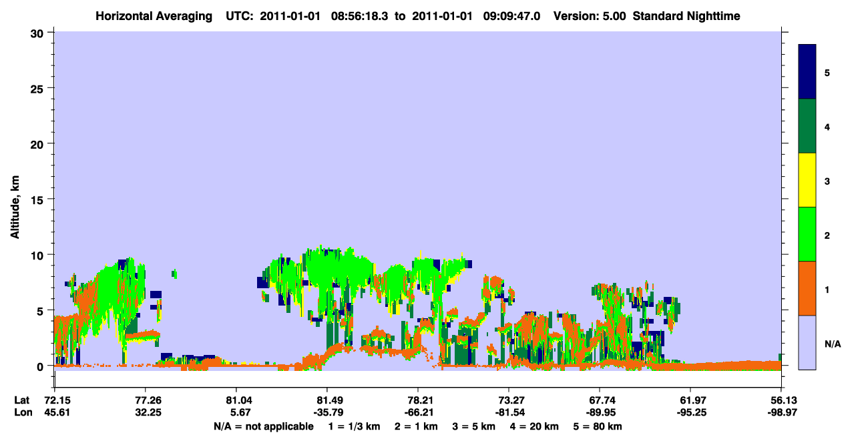Click the orange color bar segment labeled 1
Image resolution: width=868 pixels, height=445 pixels.
click(807, 288)
